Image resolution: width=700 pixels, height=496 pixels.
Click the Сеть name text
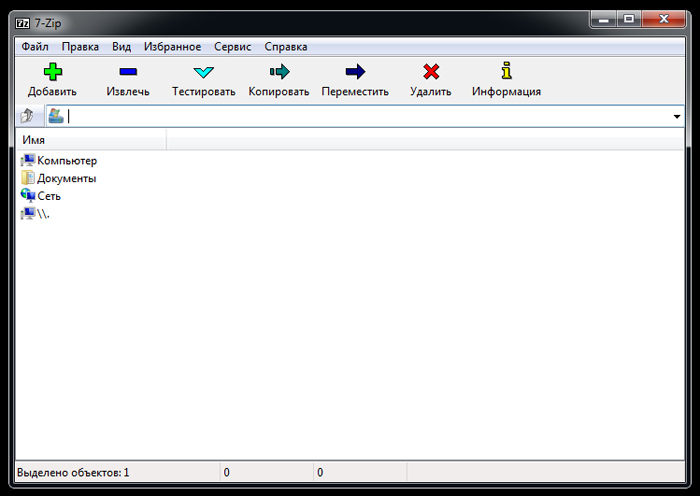(49, 196)
